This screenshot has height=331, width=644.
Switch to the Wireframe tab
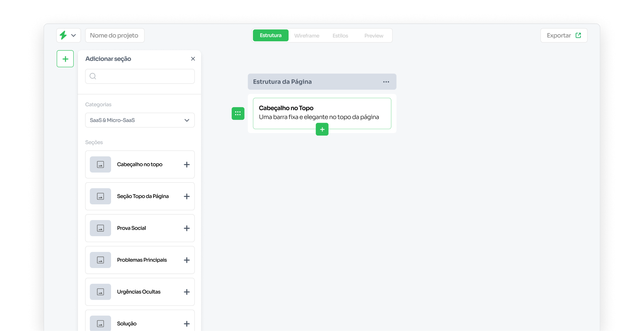point(307,36)
